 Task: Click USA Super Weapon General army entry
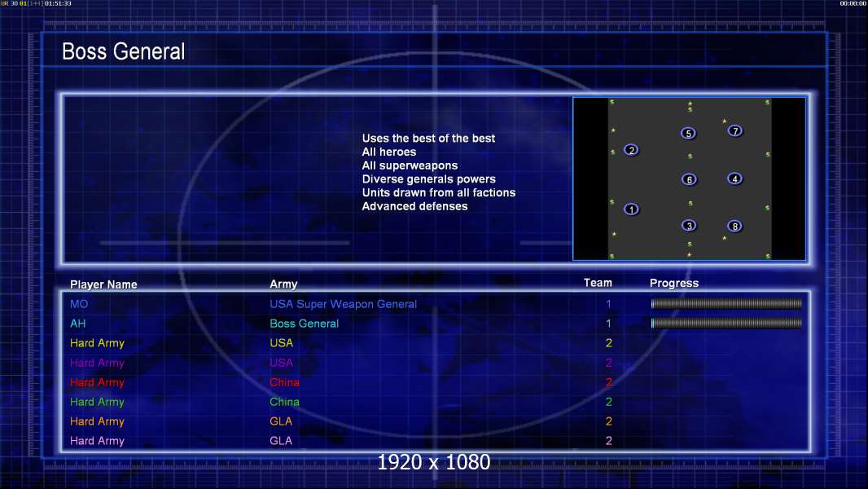point(344,304)
